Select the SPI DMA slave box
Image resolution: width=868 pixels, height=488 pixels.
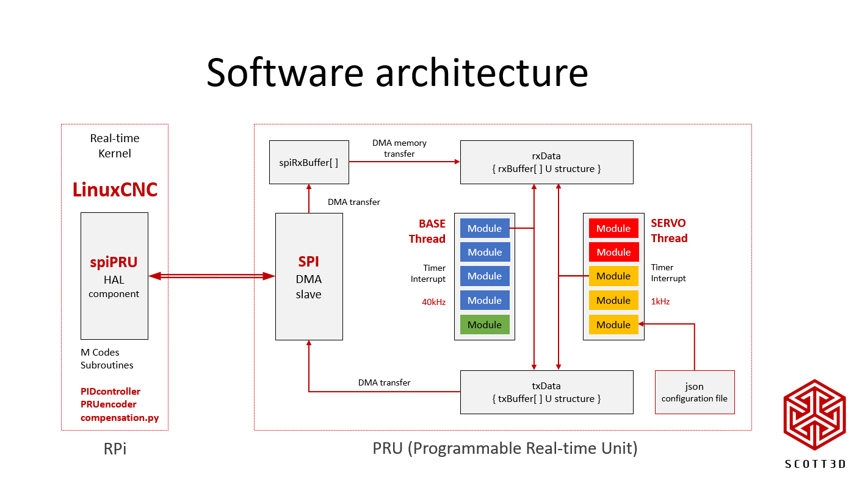point(309,276)
